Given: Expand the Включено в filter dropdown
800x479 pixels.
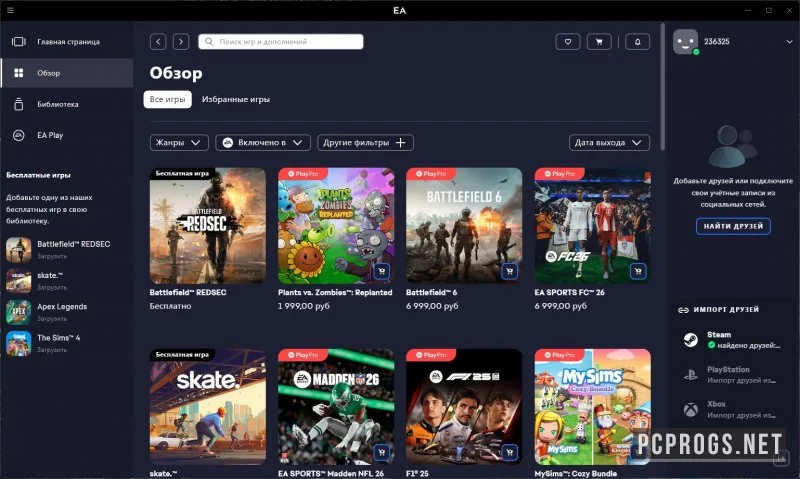Looking at the screenshot, I should (x=263, y=142).
